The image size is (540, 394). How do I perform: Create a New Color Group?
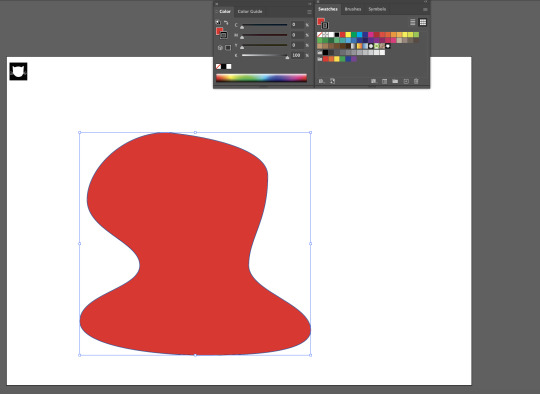[395, 81]
